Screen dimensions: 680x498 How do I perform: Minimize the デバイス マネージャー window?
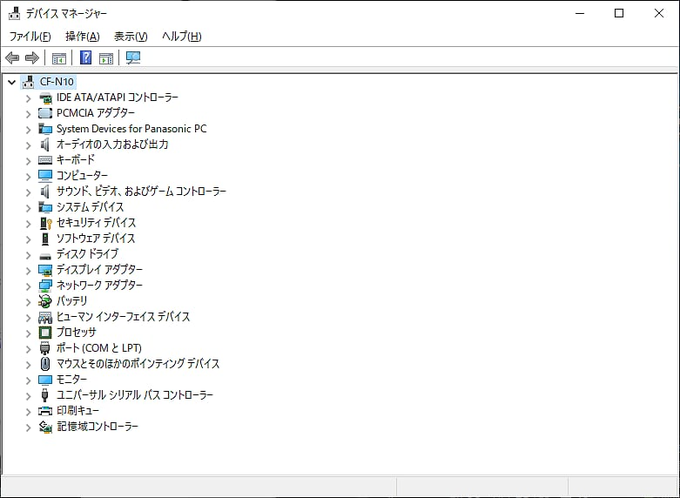click(580, 13)
